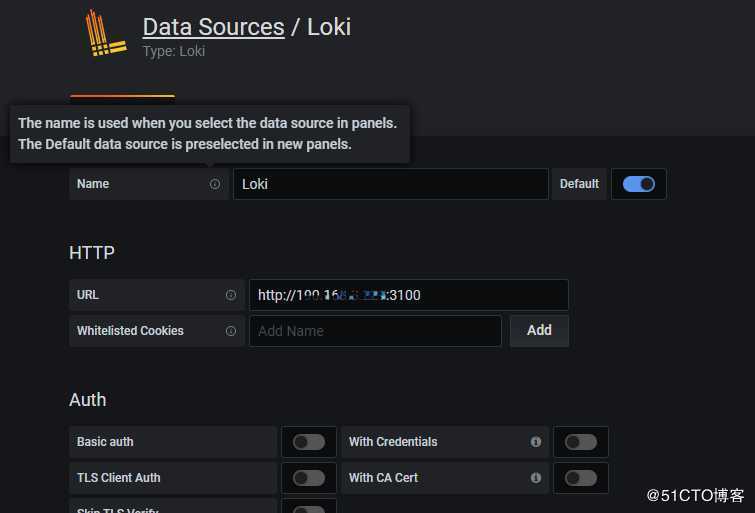Click the Whitelisted Cookies info icon
Screen dimensions: 755x513
[231, 331]
